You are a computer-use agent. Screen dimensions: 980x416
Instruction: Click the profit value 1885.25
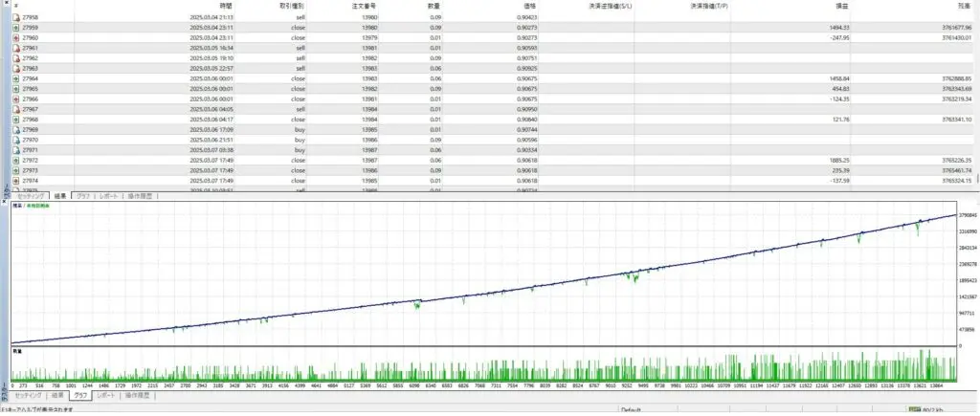[x=839, y=161]
